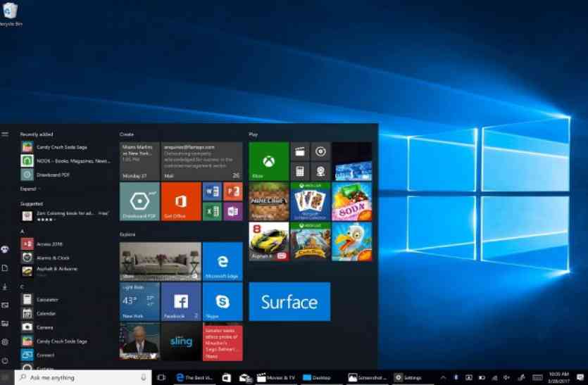Open suggested Zen Coloring book app

click(65, 215)
